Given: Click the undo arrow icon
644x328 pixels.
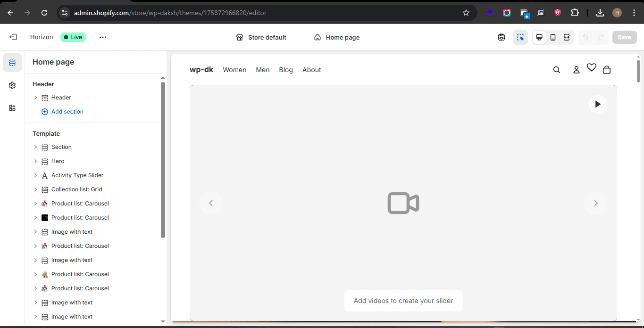Looking at the screenshot, I should coord(586,37).
